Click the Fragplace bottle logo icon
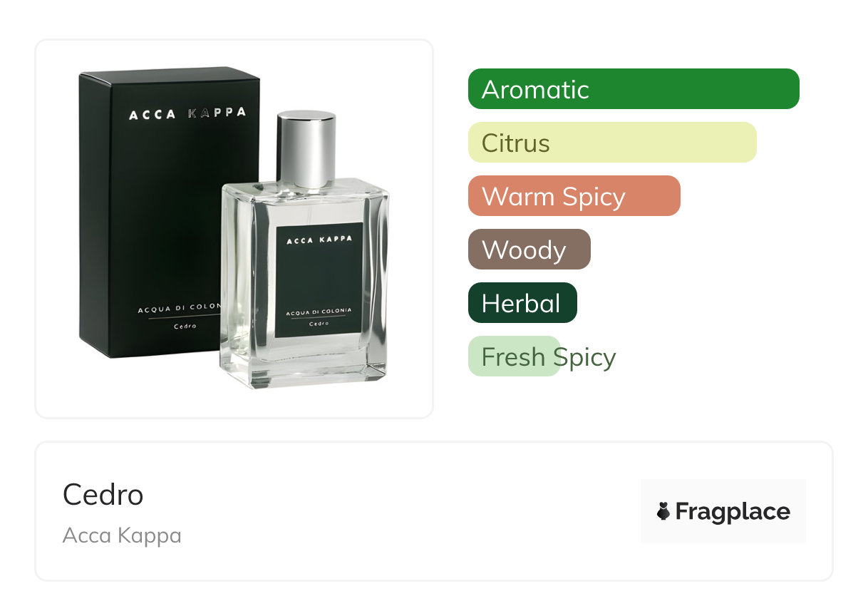This screenshot has width=868, height=616. pos(663,511)
